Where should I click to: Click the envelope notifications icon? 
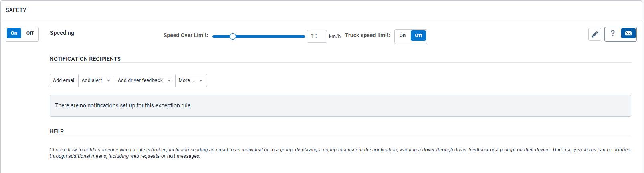(x=628, y=34)
